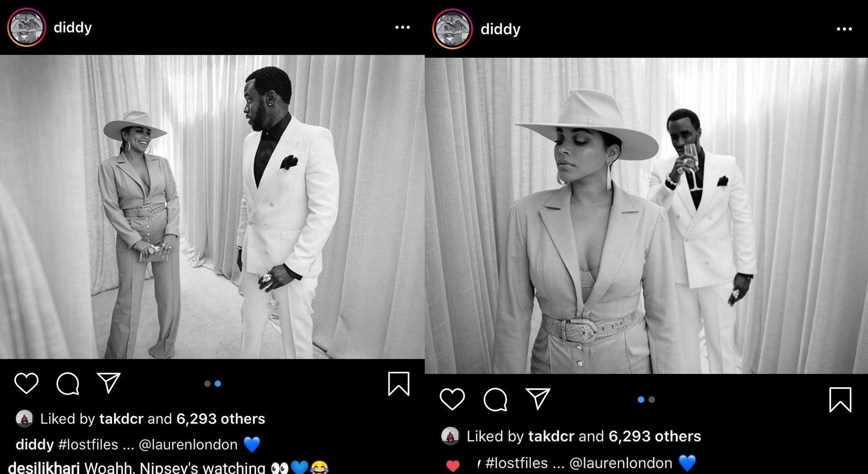868x474 pixels.
Task: Open the three-dot options menu on right post
Action: coord(844,29)
